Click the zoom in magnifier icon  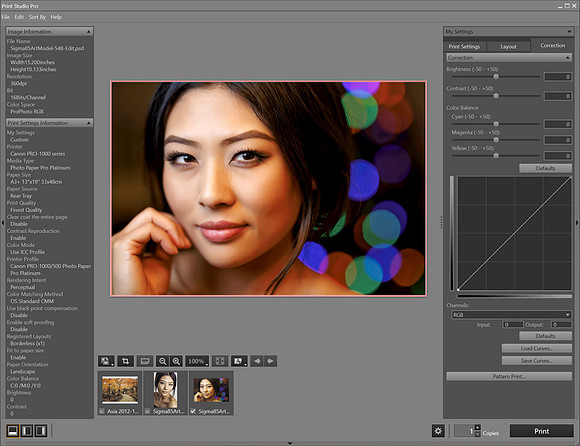pos(176,361)
